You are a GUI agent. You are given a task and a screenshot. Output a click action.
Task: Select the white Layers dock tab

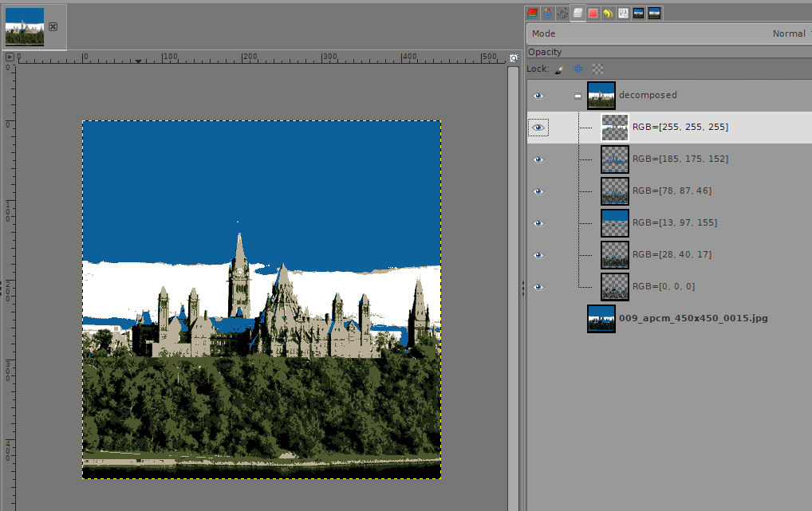[577, 14]
